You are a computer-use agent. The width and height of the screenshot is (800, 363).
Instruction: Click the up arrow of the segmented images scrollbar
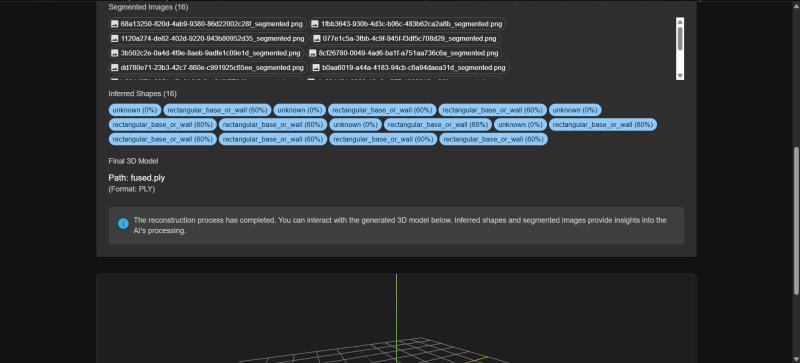tap(680, 21)
